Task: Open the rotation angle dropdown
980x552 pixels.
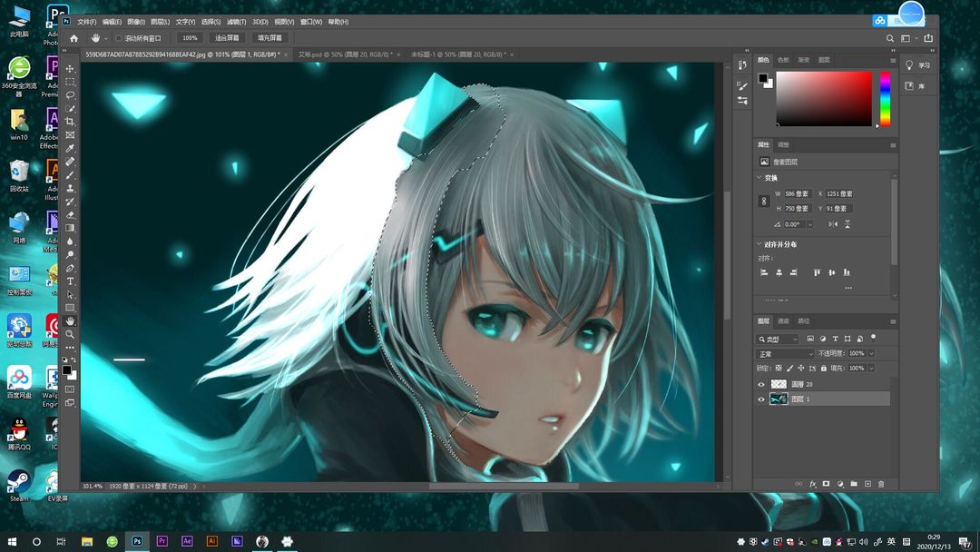Action: point(810,224)
